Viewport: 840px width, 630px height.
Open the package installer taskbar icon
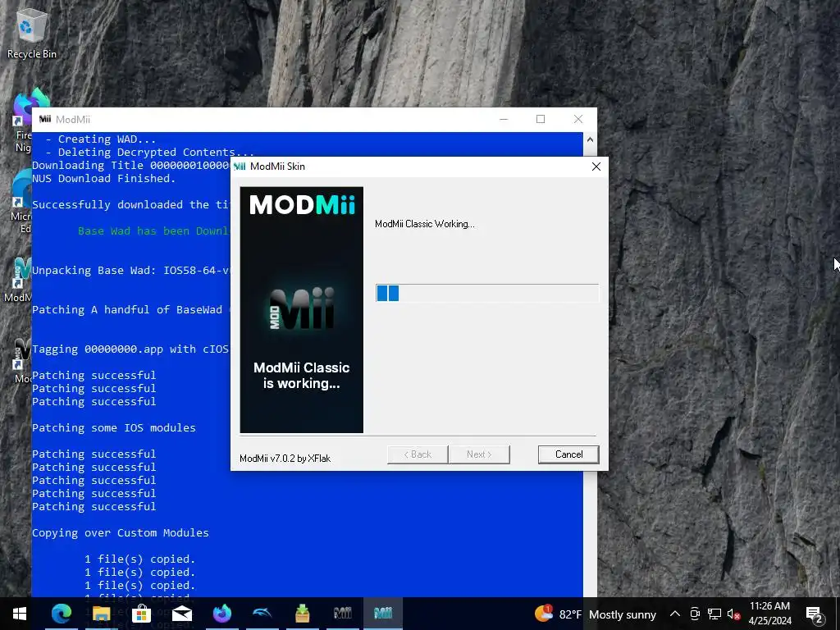click(302, 614)
